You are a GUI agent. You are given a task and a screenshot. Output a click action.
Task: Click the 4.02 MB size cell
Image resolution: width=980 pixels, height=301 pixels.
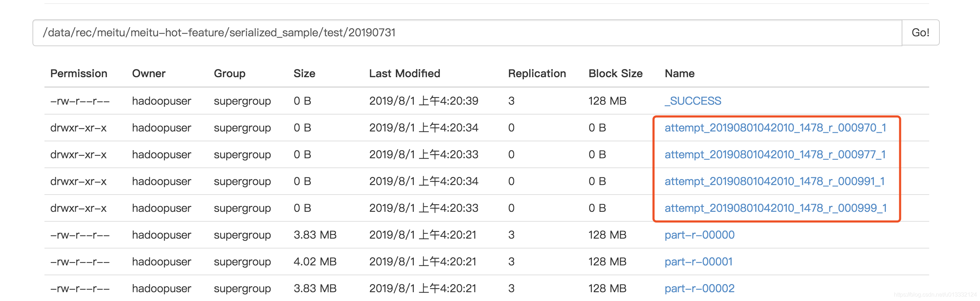[315, 262]
